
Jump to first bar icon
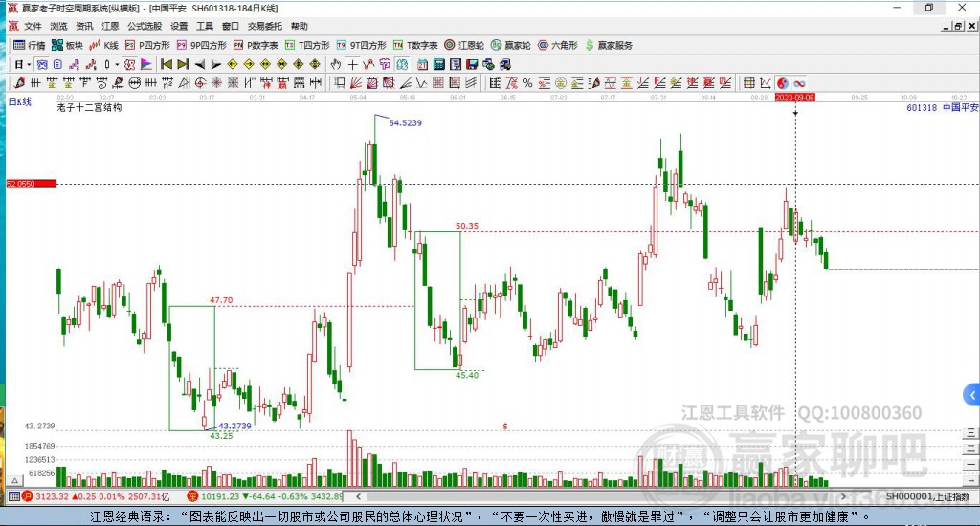[x=167, y=64]
